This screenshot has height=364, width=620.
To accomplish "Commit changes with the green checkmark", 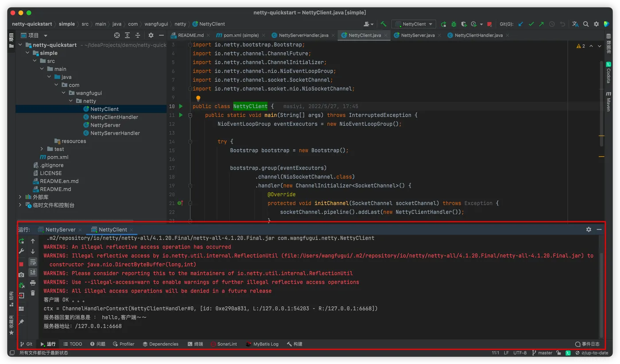I will (x=531, y=24).
